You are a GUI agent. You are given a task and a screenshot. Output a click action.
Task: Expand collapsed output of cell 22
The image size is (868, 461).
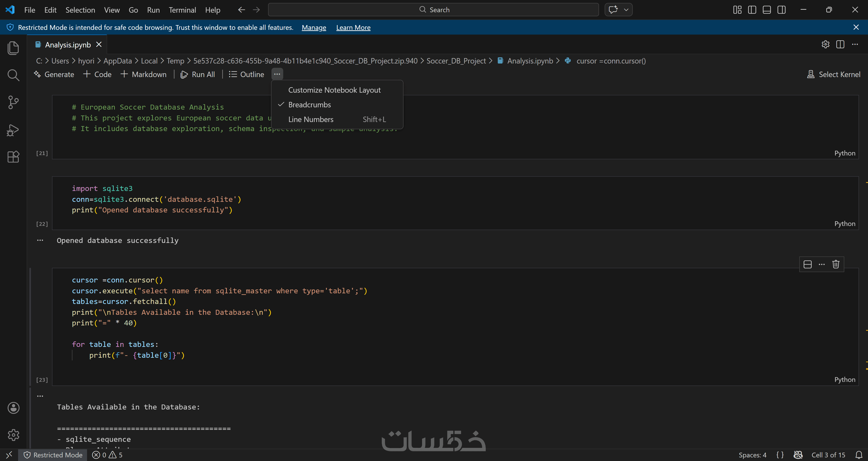point(40,240)
